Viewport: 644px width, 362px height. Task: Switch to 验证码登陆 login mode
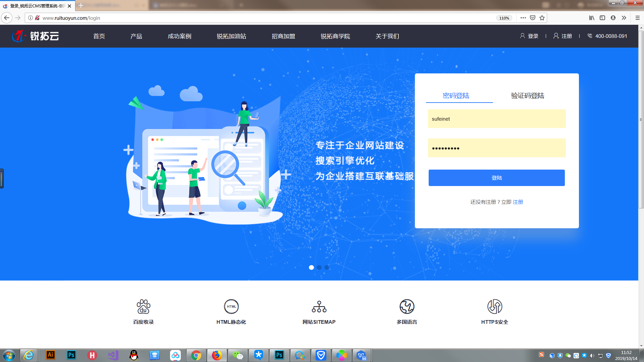(527, 96)
